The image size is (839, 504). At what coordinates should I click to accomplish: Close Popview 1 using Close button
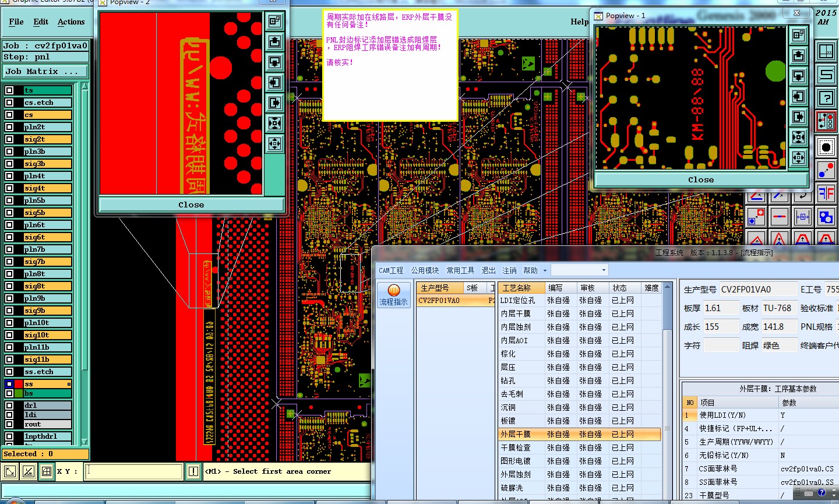[x=701, y=179]
